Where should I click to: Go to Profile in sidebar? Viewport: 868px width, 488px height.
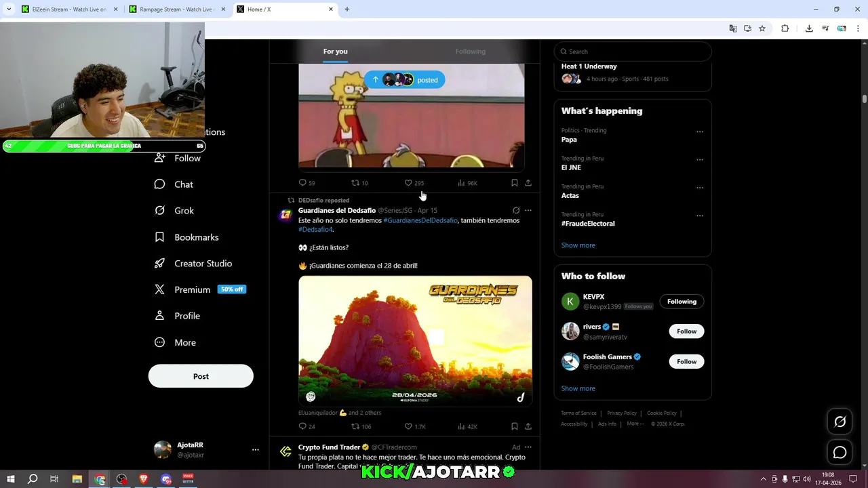177,316
